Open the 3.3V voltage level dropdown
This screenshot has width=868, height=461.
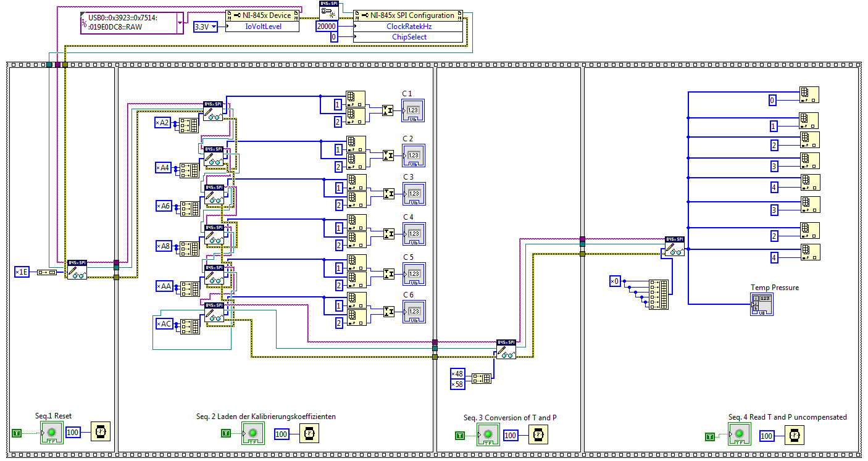(x=214, y=27)
